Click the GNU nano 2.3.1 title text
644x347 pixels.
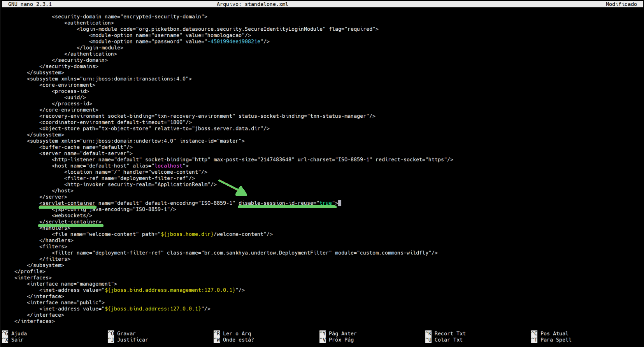coord(30,4)
